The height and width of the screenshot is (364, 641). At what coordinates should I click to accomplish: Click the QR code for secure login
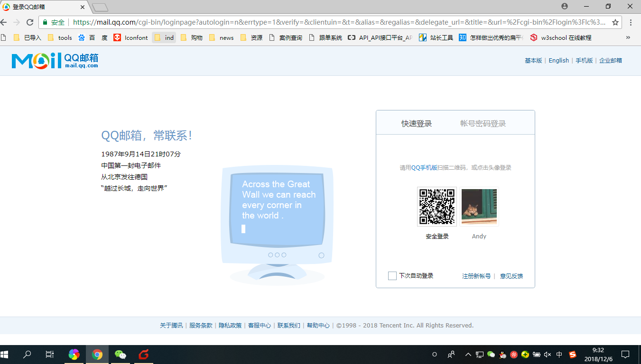pyautogui.click(x=437, y=206)
